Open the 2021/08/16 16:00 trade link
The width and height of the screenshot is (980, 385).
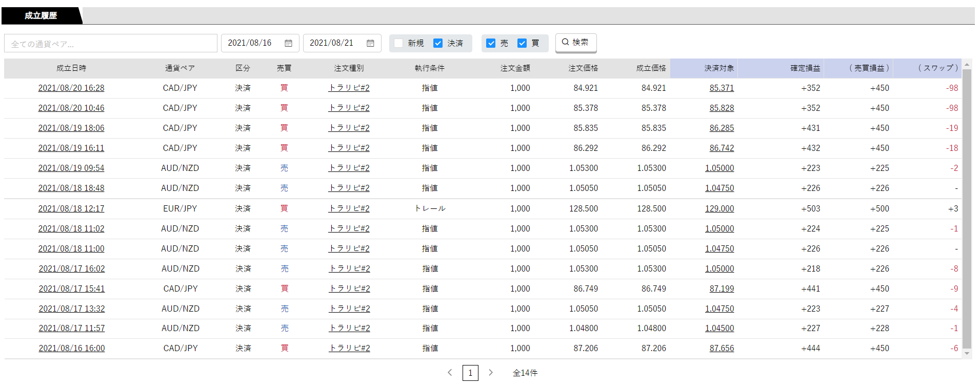pos(72,348)
